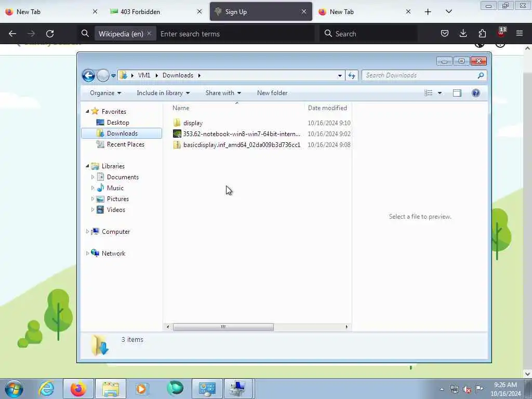Open the Organize menu
The image size is (532, 399).
pos(105,93)
